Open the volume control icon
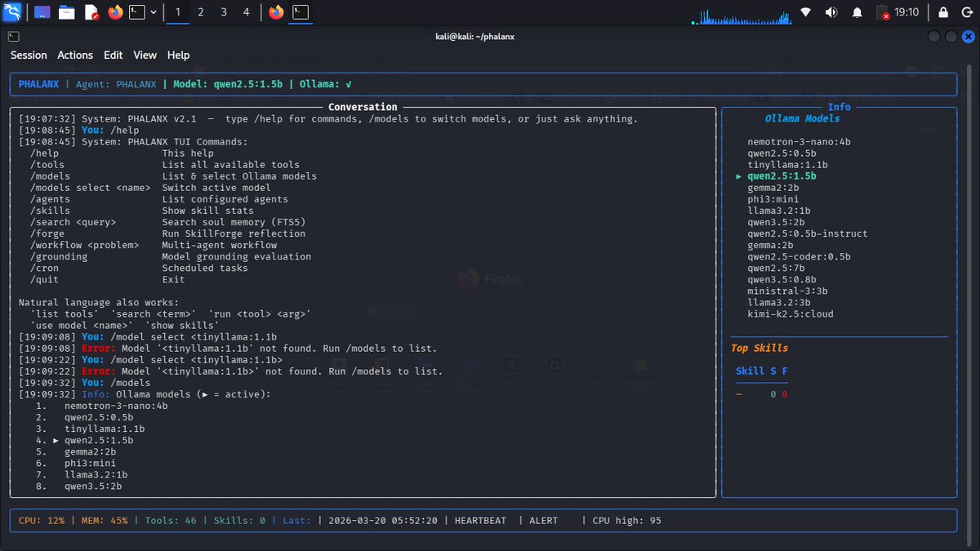 tap(831, 12)
